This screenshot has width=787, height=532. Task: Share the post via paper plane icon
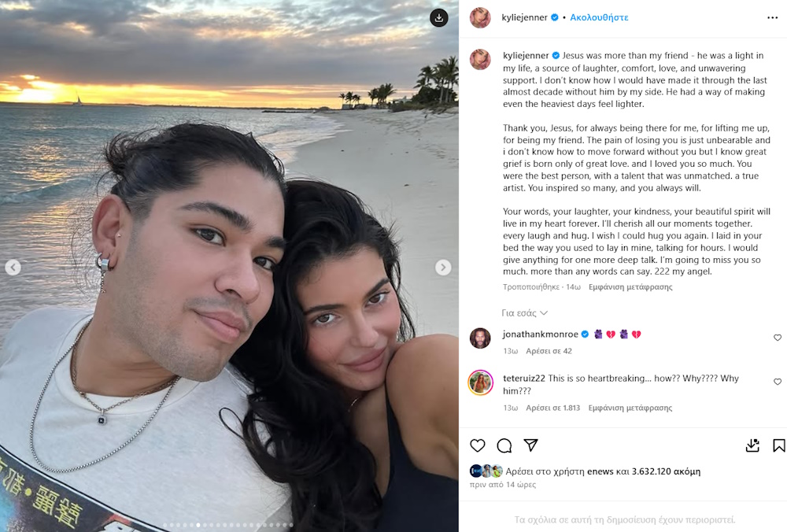[530, 445]
